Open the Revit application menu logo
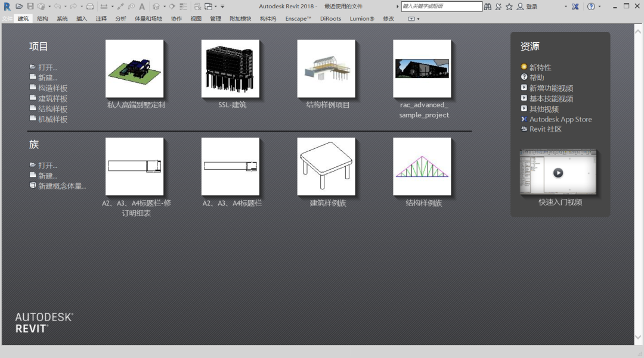This screenshot has width=644, height=358. tap(7, 7)
